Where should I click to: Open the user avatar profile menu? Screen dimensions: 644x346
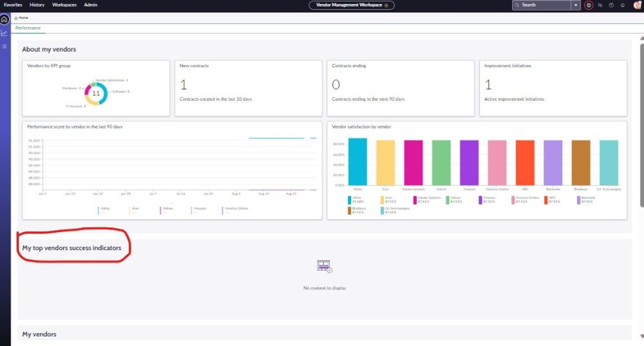(x=637, y=5)
